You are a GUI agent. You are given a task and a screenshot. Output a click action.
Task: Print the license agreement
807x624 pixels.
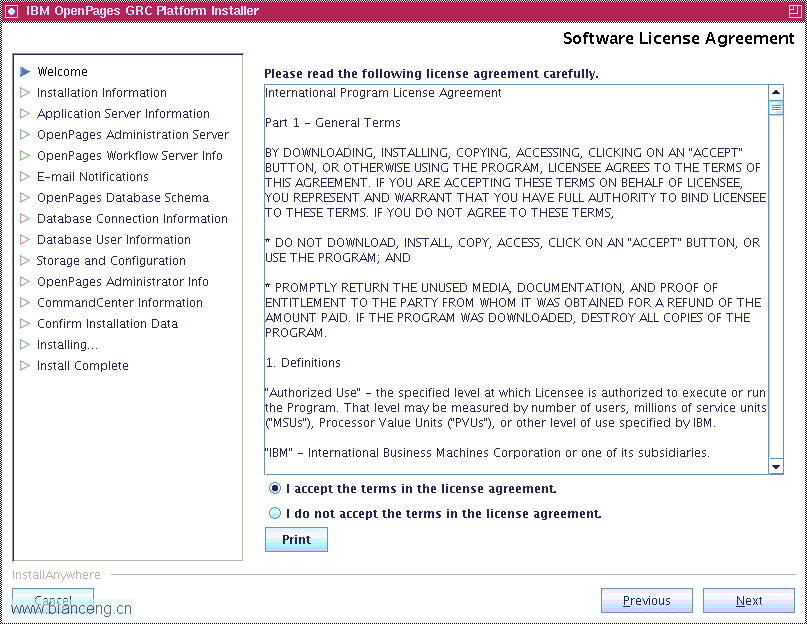pyautogui.click(x=296, y=540)
